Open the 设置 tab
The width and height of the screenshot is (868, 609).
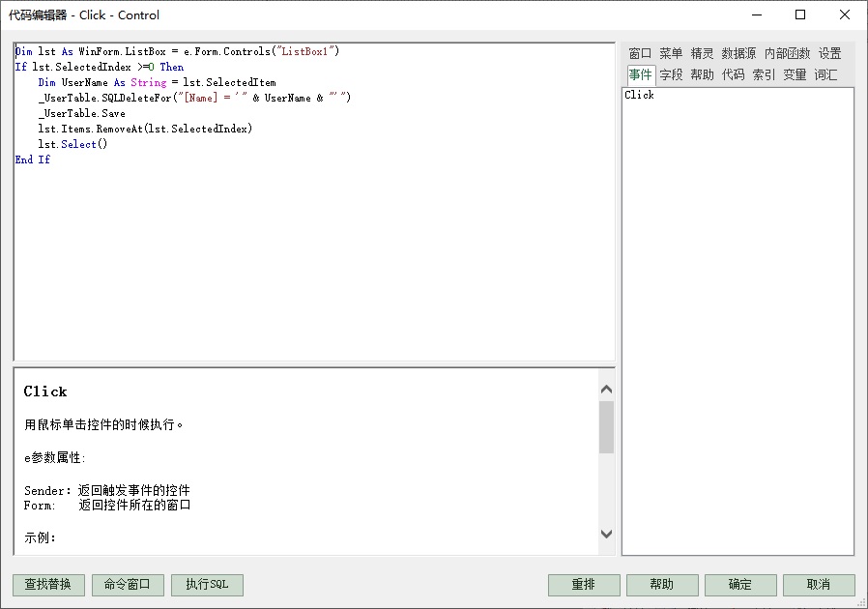pyautogui.click(x=829, y=53)
